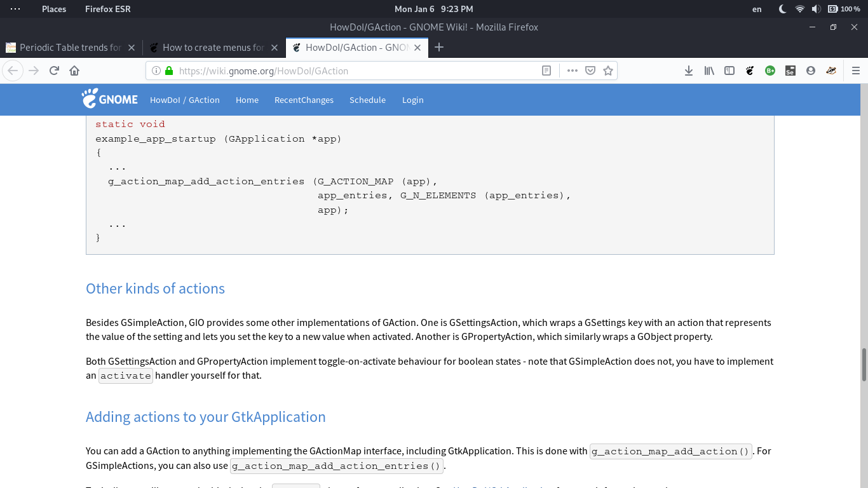Switch to the How to create menus tab
This screenshot has height=488, width=868.
click(x=210, y=47)
